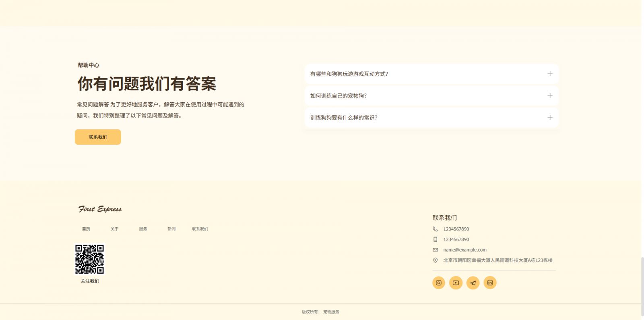Open 新闻 in the footer navigation
Viewport: 644px width, 320px height.
[171, 229]
